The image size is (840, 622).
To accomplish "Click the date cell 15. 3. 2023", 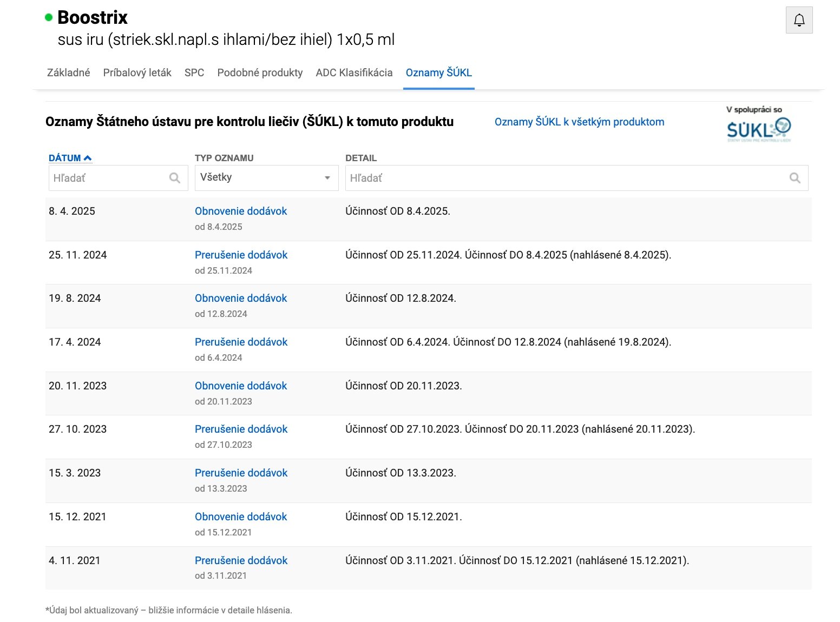I will click(x=75, y=473).
